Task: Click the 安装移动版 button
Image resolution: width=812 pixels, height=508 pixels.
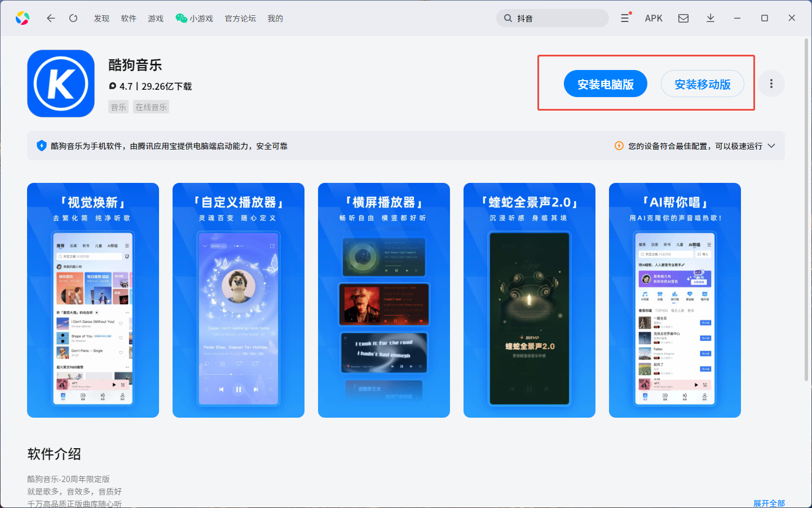Action: coord(702,84)
